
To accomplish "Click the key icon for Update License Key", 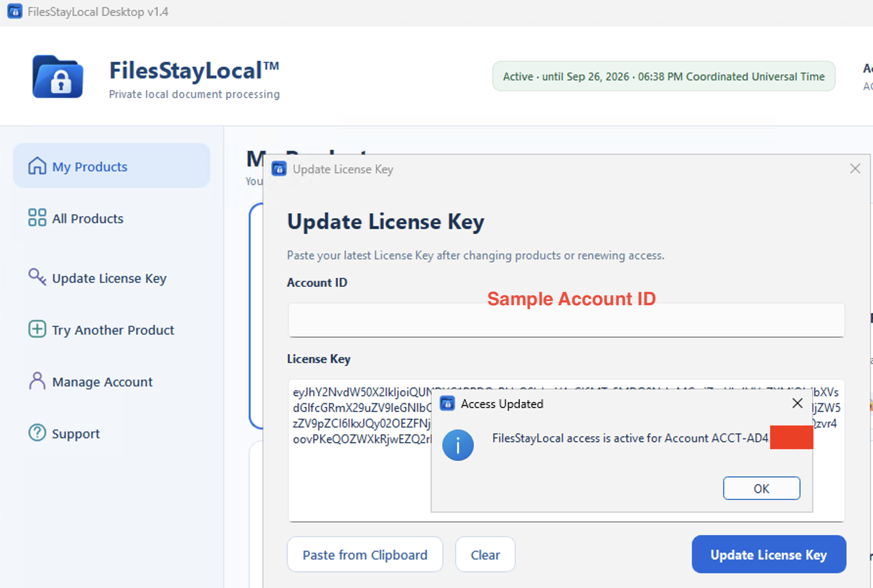I will click(x=37, y=277).
